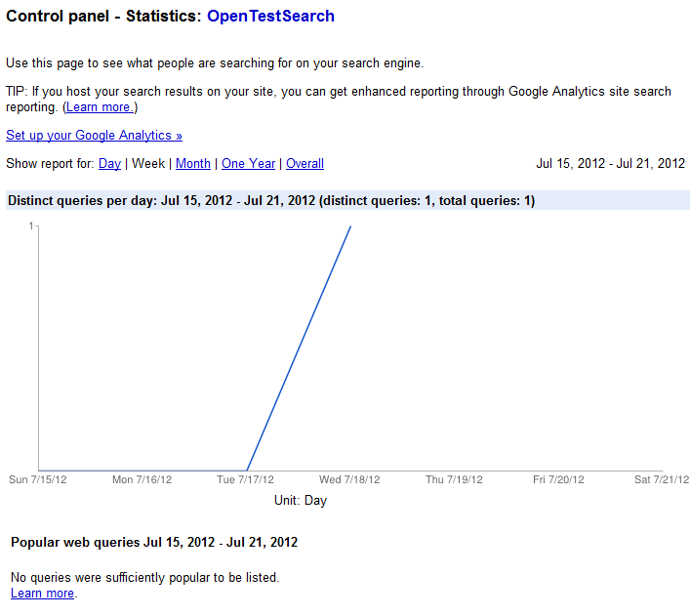The height and width of the screenshot is (616, 690).
Task: Open the OpenTestSearch title link
Action: click(270, 17)
